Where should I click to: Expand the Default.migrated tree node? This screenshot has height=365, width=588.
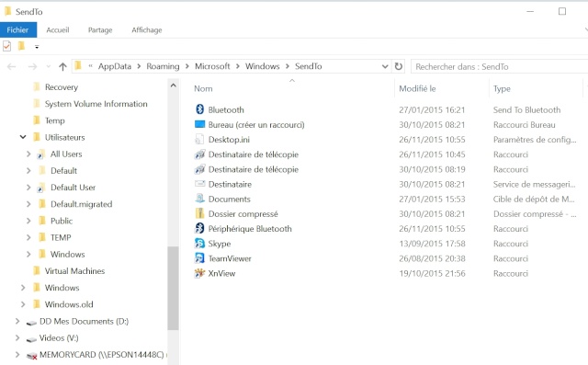(x=28, y=204)
